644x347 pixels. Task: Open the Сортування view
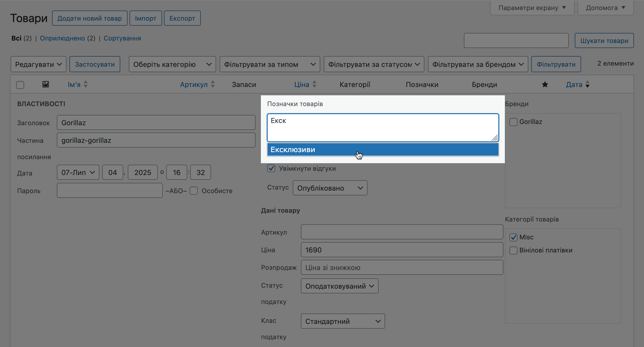pos(122,38)
